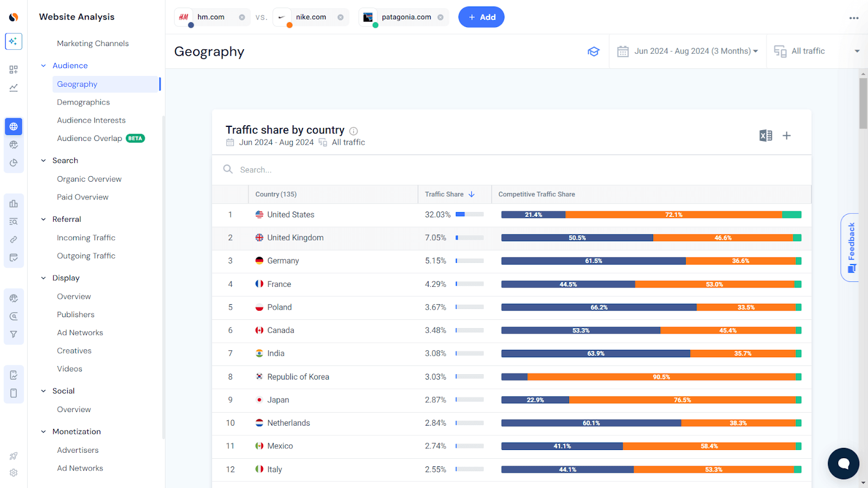The image size is (868, 488).
Task: Click United States competitive traffic share bar
Action: (x=651, y=215)
